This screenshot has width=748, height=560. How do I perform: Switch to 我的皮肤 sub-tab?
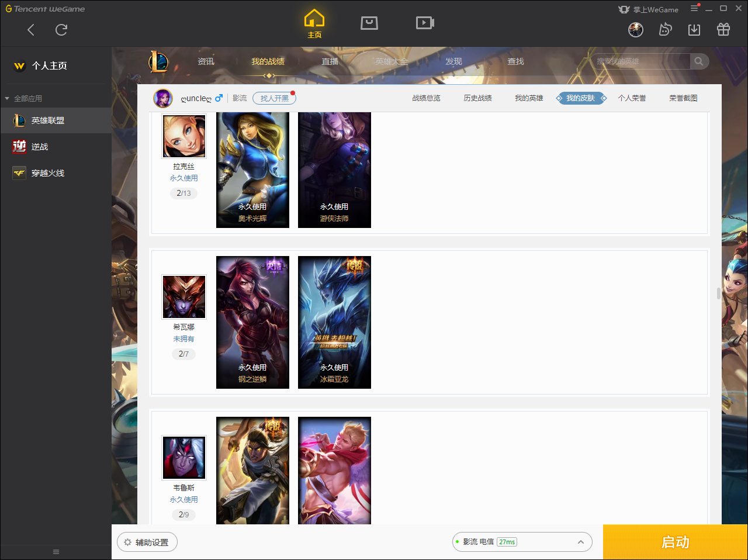tap(580, 98)
